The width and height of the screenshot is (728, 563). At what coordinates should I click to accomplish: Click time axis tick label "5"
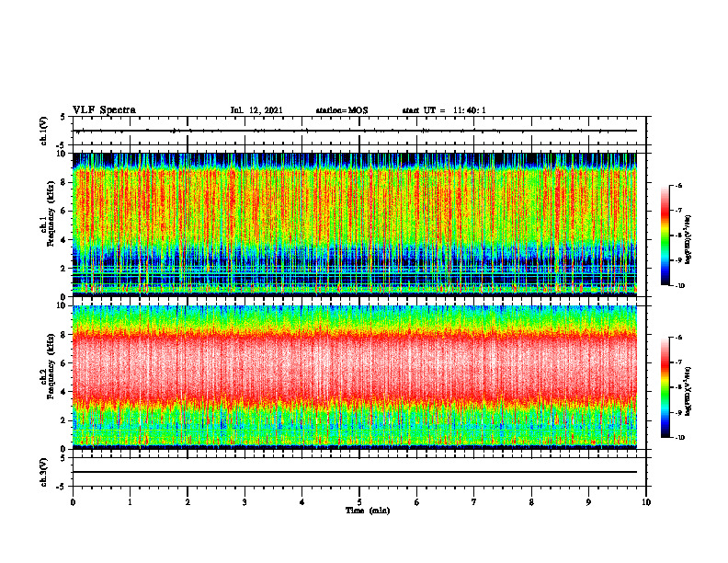tap(359, 502)
